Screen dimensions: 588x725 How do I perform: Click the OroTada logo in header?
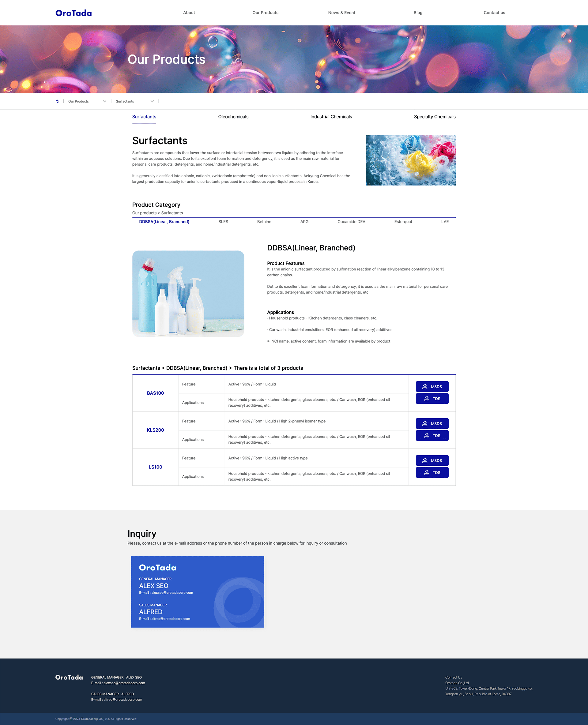click(x=73, y=13)
